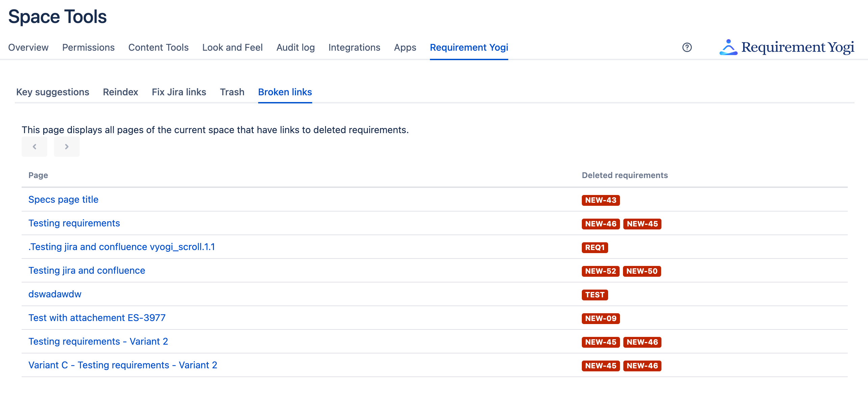Click the TEST requirement badge
Image resolution: width=868 pixels, height=394 pixels.
594,295
